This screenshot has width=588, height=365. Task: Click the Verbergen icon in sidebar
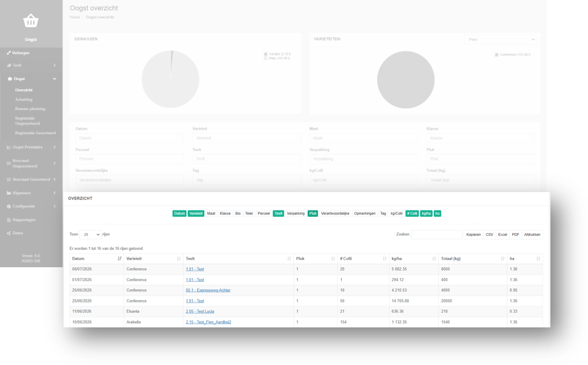coord(8,53)
